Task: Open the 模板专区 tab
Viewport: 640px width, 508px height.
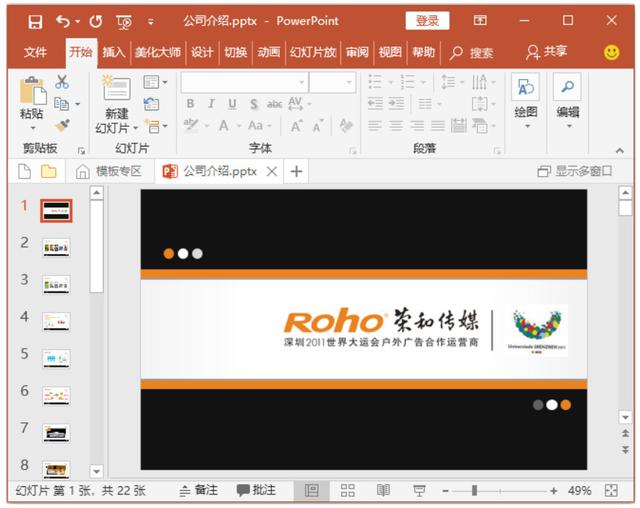Action: [x=109, y=171]
